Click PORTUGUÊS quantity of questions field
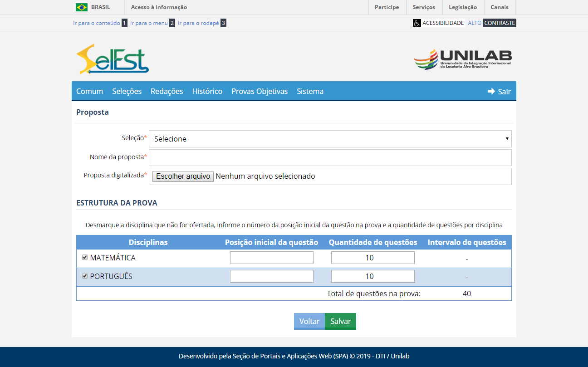Screen dimensions: 588x367 tap(372, 276)
